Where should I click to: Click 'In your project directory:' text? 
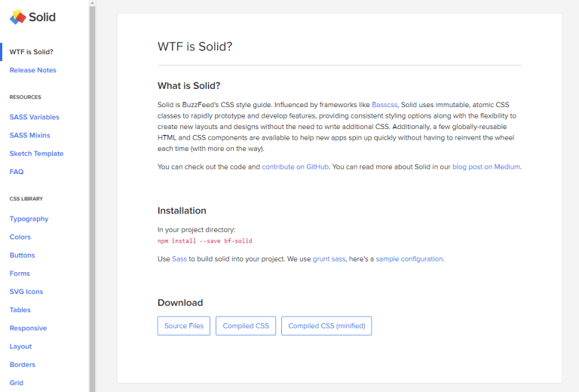[x=197, y=230]
